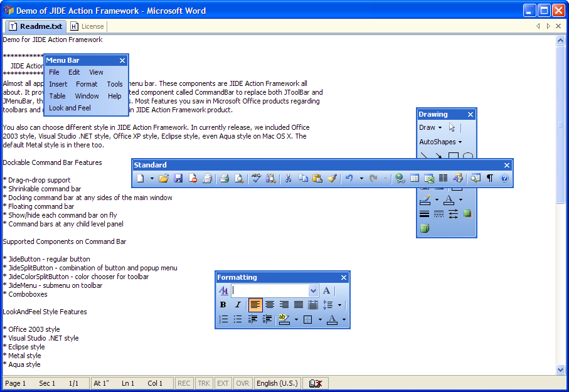Viewport: 569px width, 392px height.
Task: Open the Line Spacing dropdown arrow
Action: [339, 305]
